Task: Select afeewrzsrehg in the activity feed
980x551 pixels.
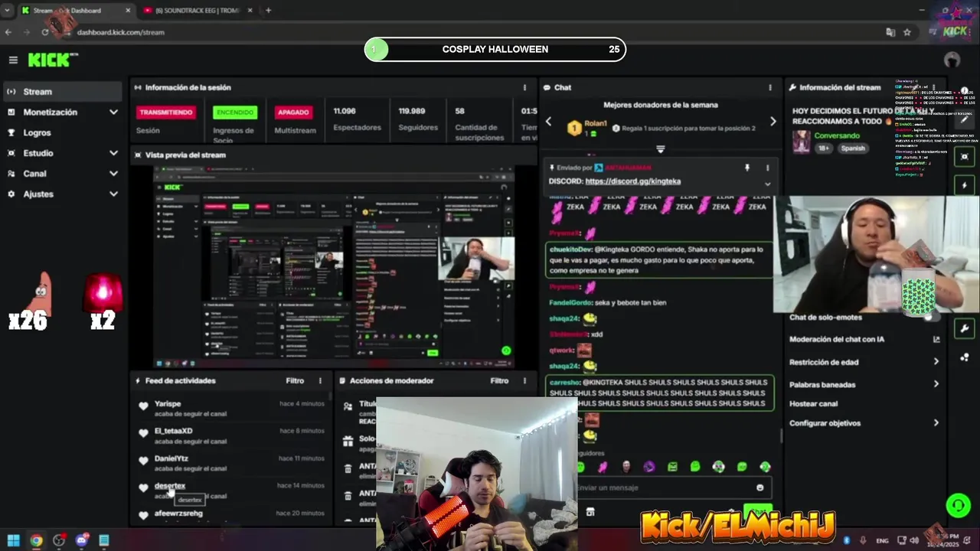Action: coord(178,513)
